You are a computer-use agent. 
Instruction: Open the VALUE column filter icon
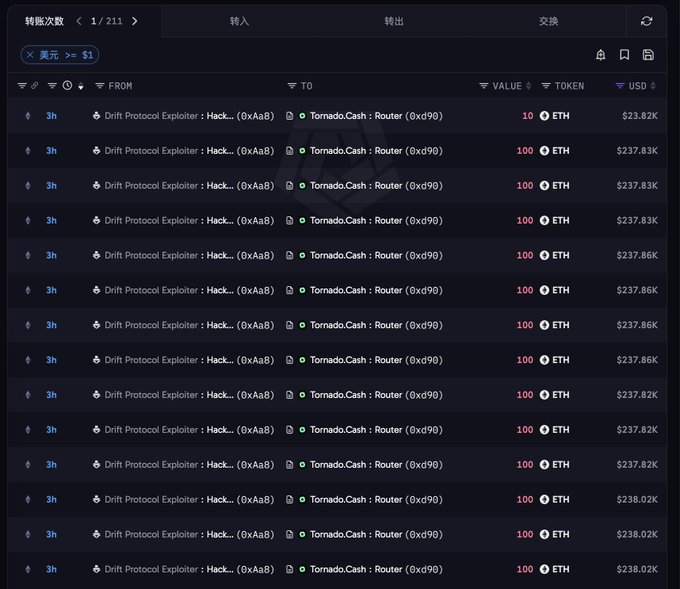pos(484,86)
